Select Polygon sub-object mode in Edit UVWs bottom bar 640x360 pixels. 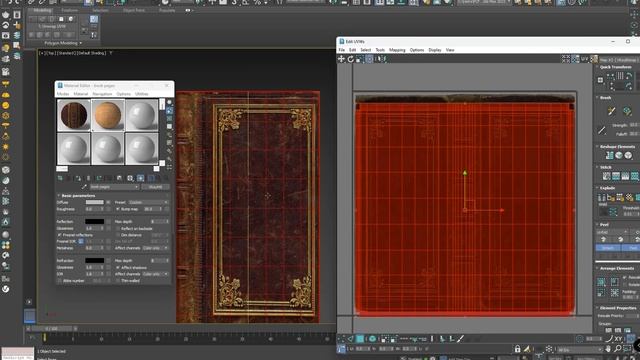coord(360,339)
